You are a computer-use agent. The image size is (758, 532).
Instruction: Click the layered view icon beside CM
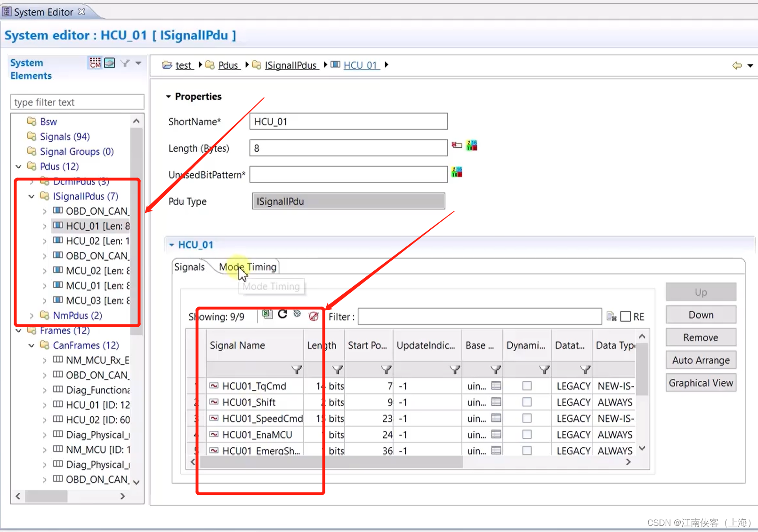(110, 63)
